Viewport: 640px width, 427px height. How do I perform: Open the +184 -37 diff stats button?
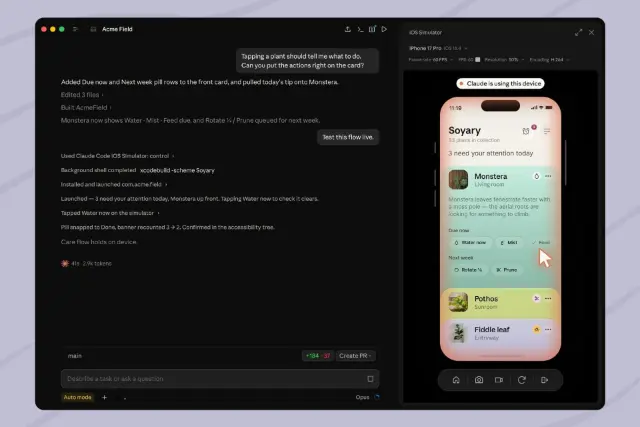click(x=318, y=356)
